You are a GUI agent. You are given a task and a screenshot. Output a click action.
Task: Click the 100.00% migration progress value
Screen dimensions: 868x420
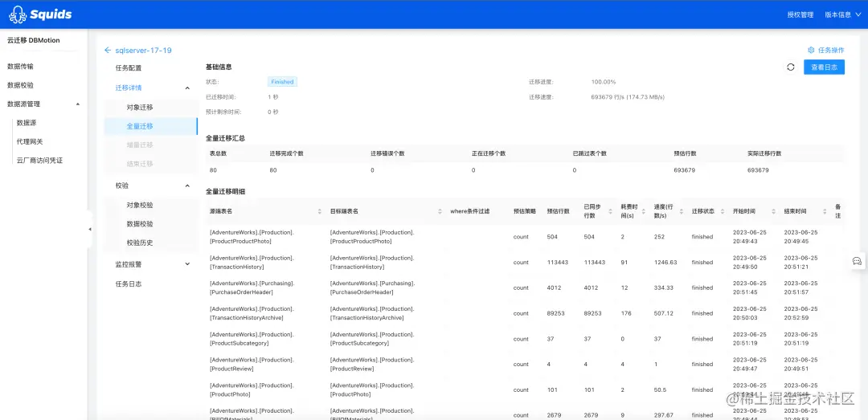(x=604, y=82)
